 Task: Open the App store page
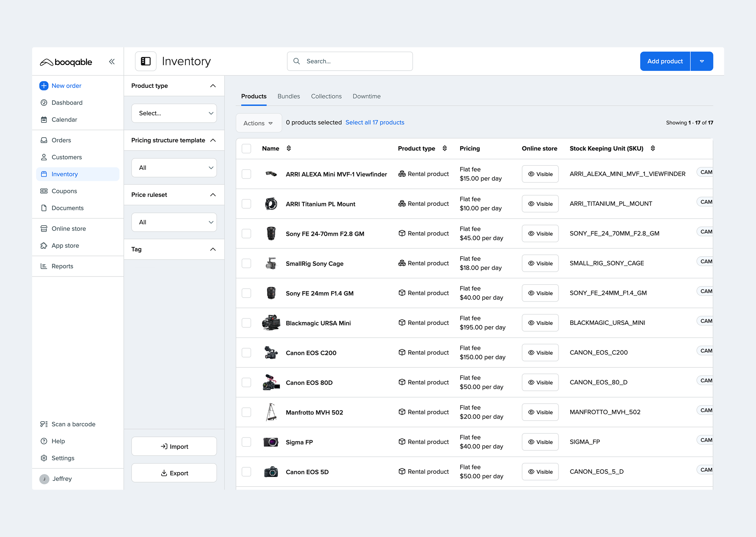pos(65,245)
